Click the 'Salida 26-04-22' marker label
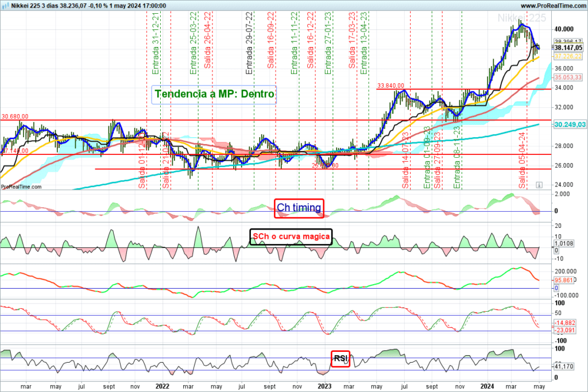The height and width of the screenshot is (392, 588). point(207,40)
